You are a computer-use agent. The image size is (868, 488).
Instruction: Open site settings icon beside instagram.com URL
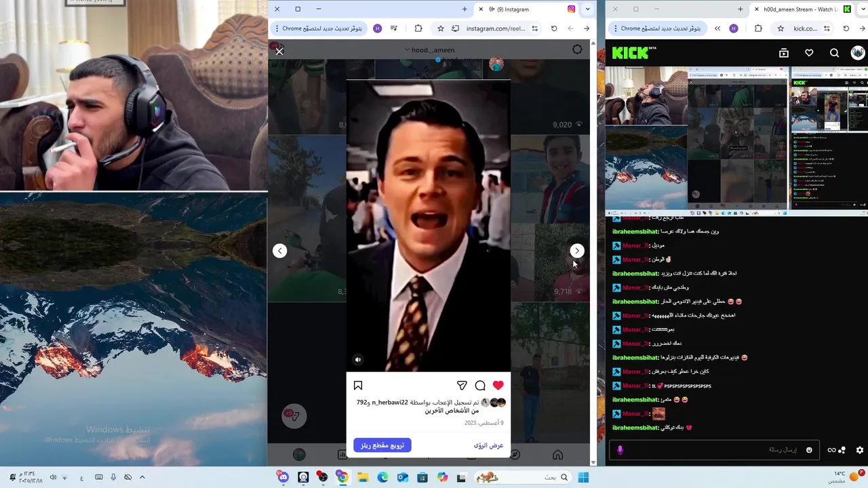(535, 28)
